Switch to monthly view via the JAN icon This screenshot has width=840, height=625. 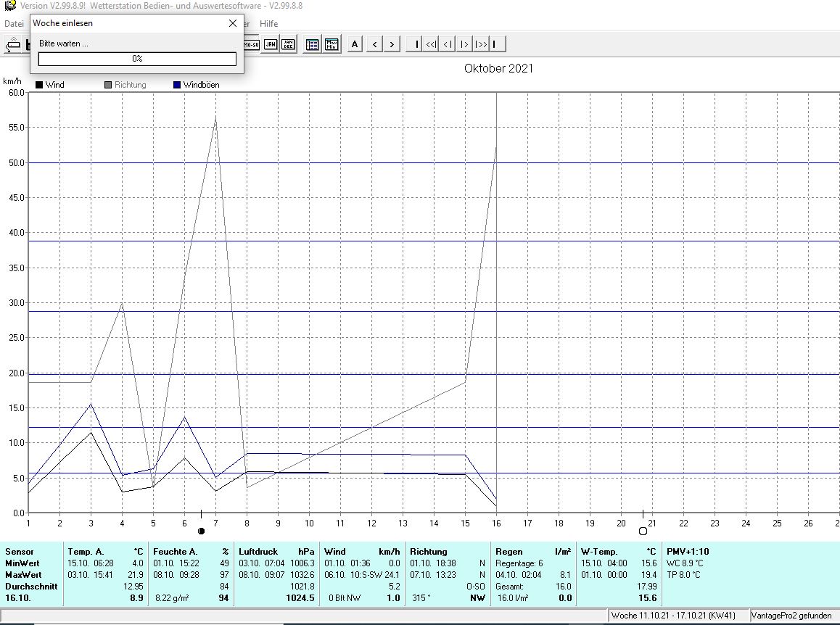271,44
